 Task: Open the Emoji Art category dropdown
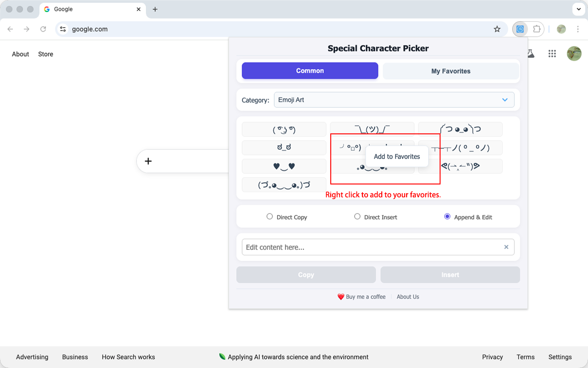pos(394,100)
